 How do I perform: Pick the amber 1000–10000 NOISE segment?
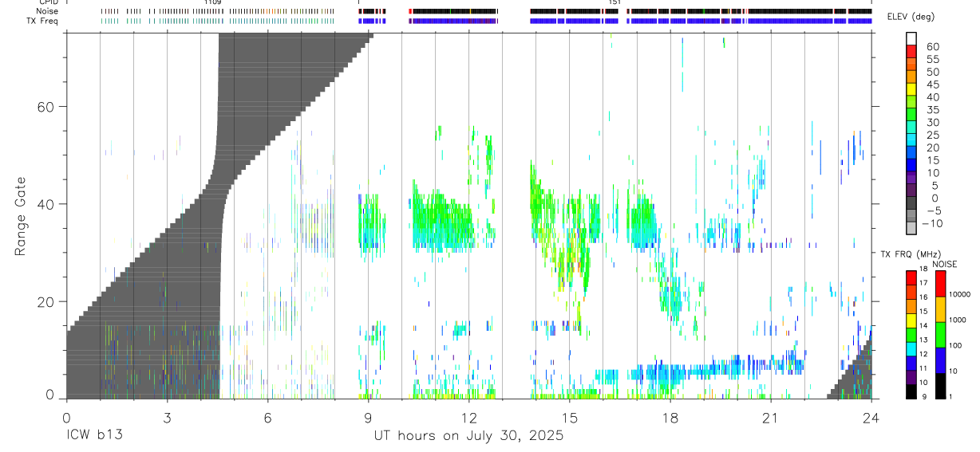[941, 309]
